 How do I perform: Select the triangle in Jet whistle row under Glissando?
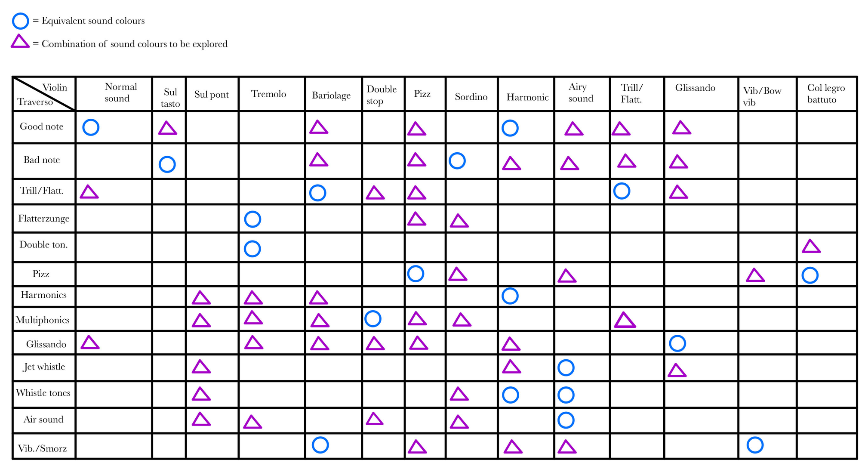point(677,371)
